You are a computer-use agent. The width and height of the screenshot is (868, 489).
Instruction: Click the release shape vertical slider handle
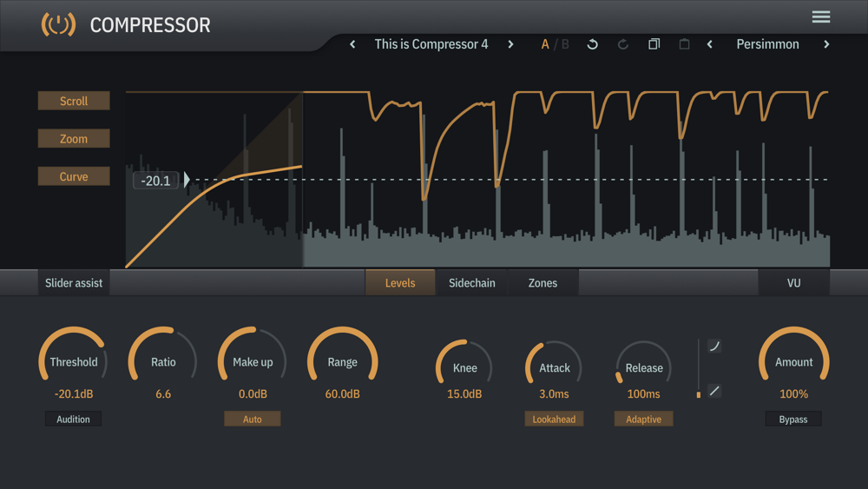pos(699,394)
